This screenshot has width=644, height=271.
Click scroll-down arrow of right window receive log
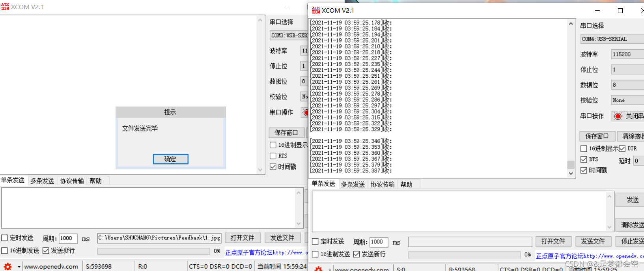[x=571, y=174]
